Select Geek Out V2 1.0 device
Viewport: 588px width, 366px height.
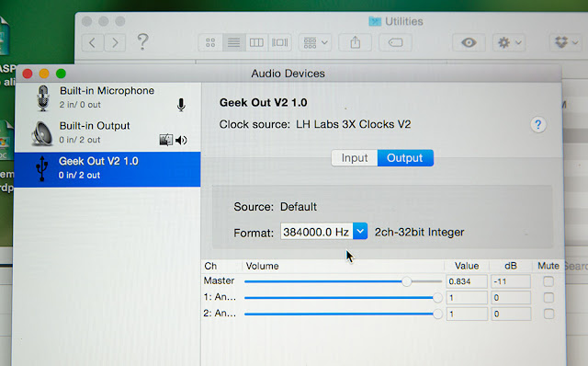tap(107, 169)
